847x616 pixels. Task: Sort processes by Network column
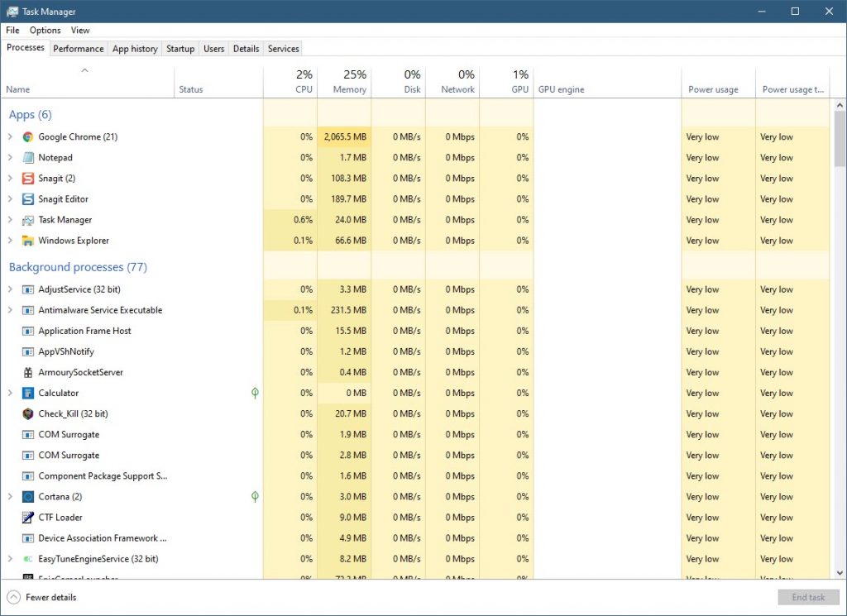452,82
